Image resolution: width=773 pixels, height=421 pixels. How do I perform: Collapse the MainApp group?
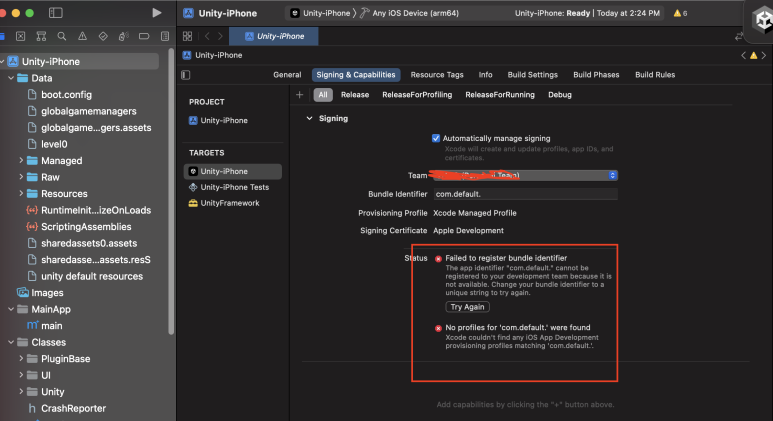(x=11, y=309)
